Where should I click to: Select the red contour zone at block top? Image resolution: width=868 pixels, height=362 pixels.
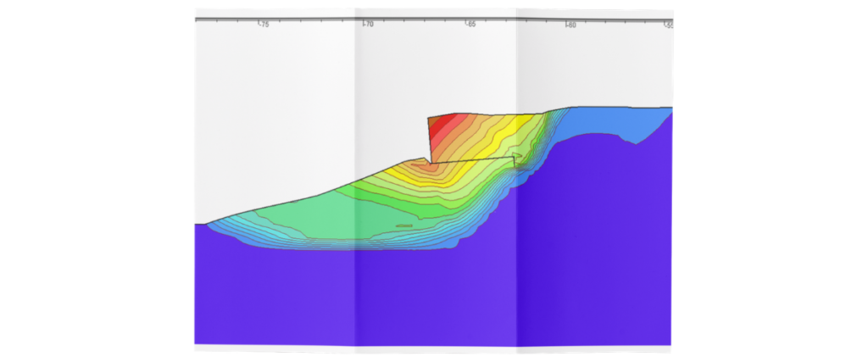pyautogui.click(x=444, y=125)
